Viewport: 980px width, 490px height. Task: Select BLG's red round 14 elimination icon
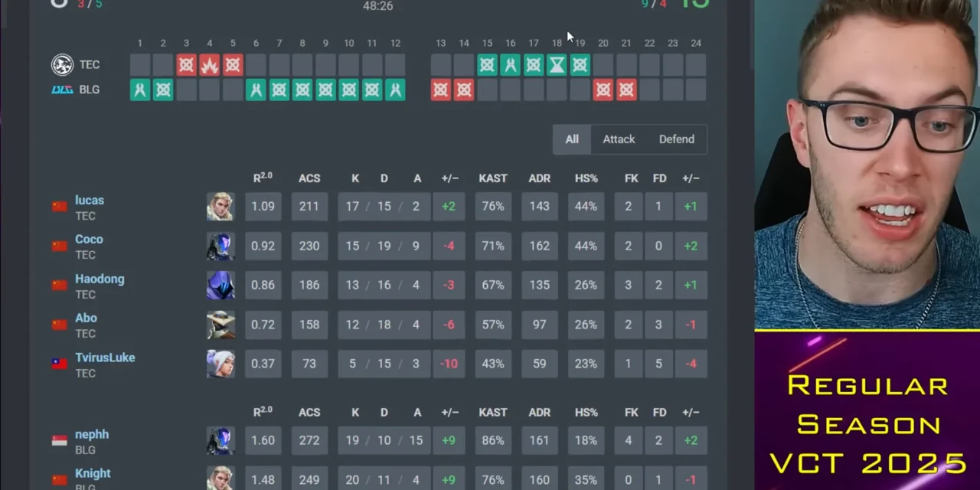pos(464,90)
